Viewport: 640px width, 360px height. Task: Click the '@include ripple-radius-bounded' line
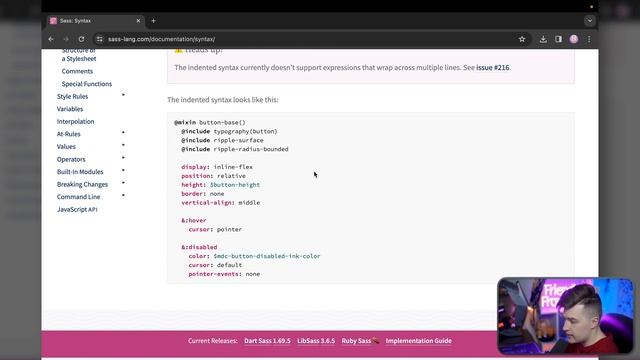coord(235,149)
